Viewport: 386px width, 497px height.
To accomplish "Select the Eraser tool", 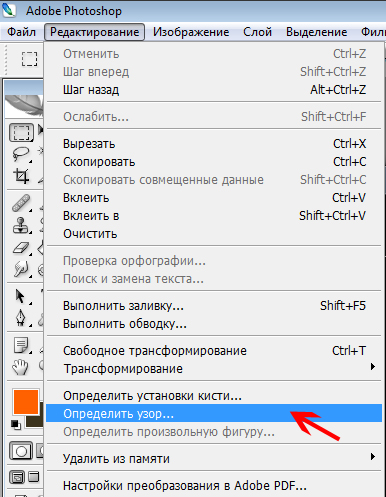I will tap(21, 248).
